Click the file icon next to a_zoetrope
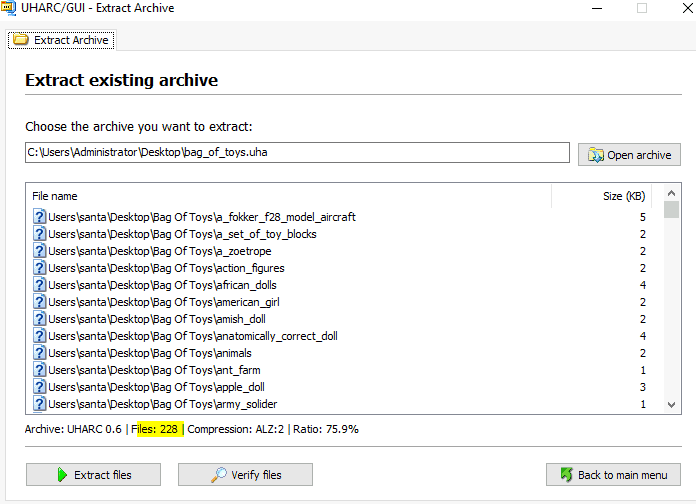Image resolution: width=696 pixels, height=504 pixels. [x=40, y=251]
